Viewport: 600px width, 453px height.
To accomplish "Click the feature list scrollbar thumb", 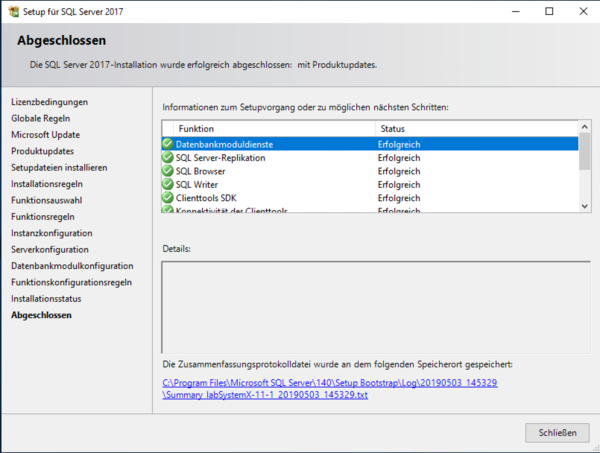I will coord(584,151).
